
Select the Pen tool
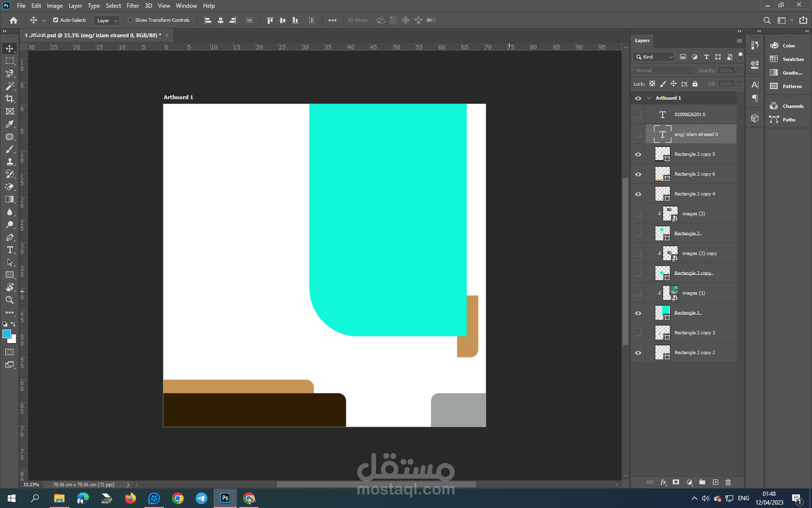pyautogui.click(x=10, y=237)
